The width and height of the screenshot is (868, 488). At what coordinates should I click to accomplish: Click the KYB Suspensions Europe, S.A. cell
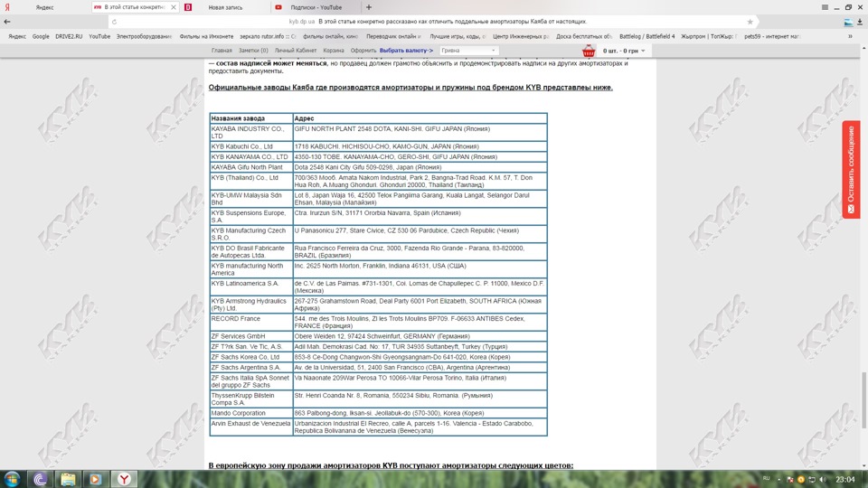[251, 216]
